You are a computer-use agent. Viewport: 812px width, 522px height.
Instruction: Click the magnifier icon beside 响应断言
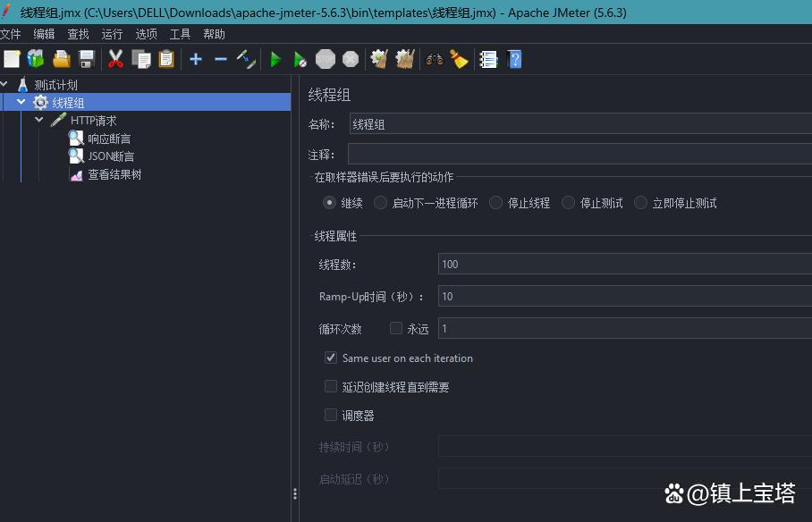pos(76,139)
